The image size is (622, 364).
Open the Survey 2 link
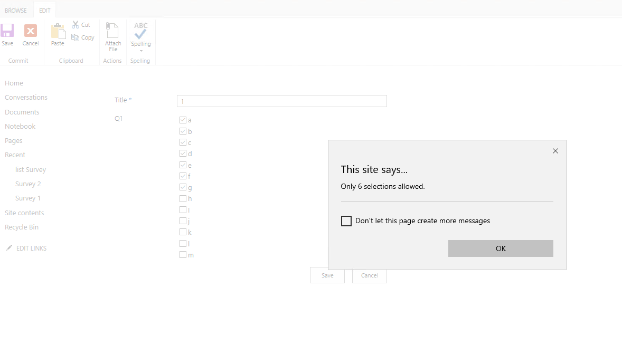coord(28,184)
